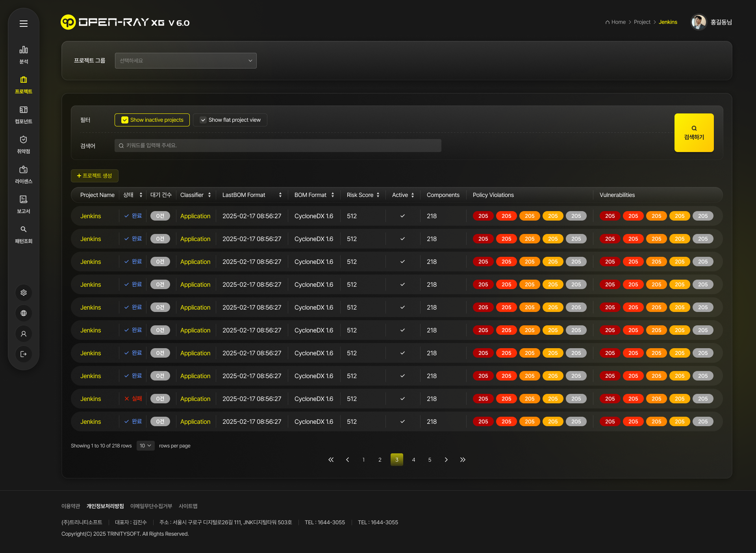Toggle Show flat project view checkbox
Image resolution: width=756 pixels, height=553 pixels.
[x=203, y=120]
